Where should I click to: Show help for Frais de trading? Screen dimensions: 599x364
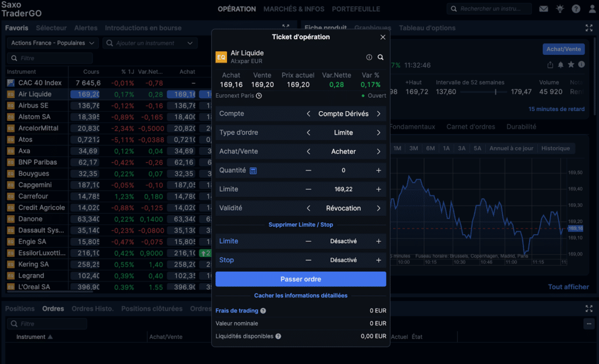[x=263, y=311]
